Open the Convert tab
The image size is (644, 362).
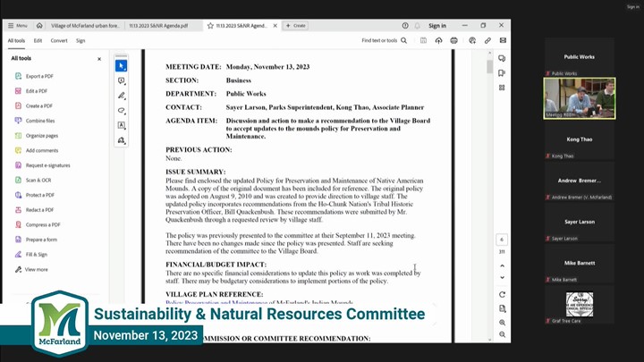coord(59,40)
